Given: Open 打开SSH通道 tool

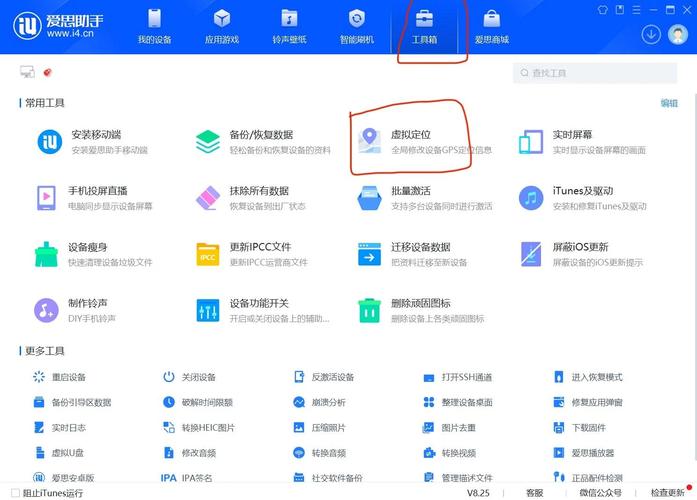Looking at the screenshot, I should (457, 377).
